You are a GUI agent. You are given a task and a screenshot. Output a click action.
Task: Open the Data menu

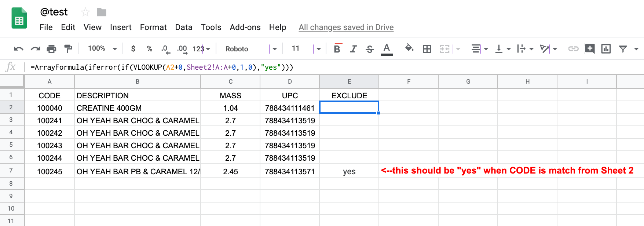184,27
